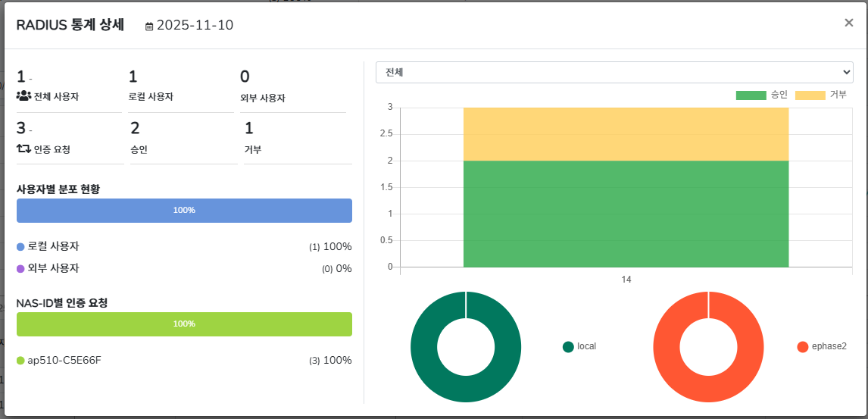868x419 pixels.
Task: Close the RADIUS 통계 상세 dialog
Action: coord(848,23)
